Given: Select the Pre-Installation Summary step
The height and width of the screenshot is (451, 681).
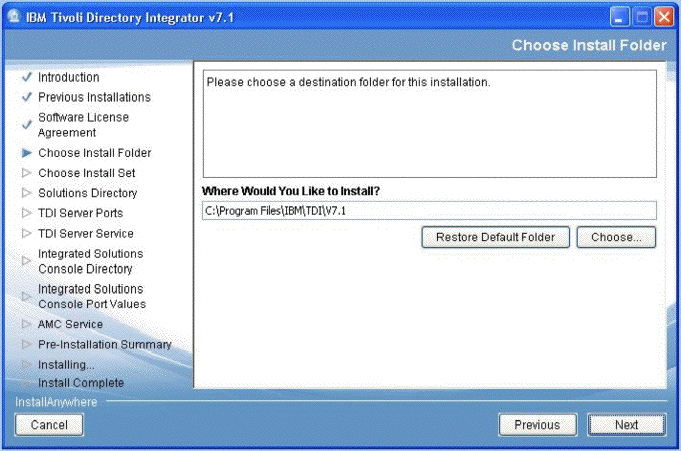Looking at the screenshot, I should coord(105,344).
